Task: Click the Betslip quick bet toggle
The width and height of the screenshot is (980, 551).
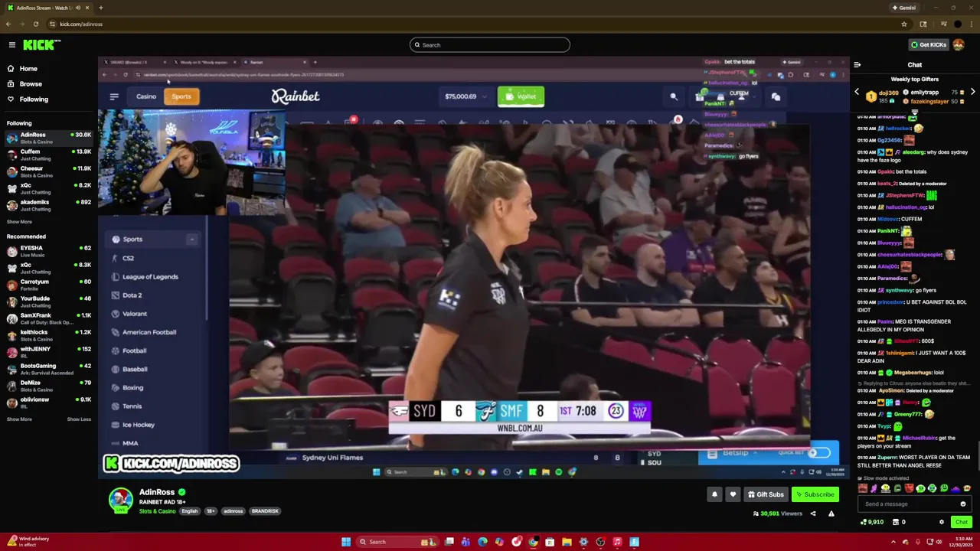Action: [x=819, y=453]
